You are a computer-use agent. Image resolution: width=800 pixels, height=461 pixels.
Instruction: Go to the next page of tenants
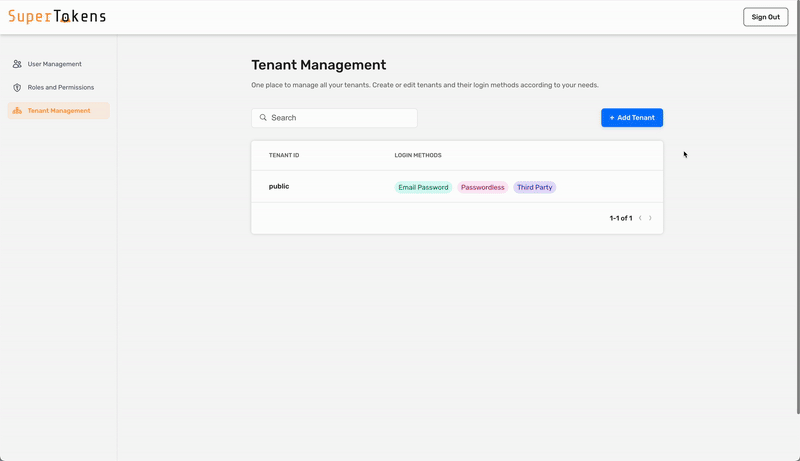point(650,218)
